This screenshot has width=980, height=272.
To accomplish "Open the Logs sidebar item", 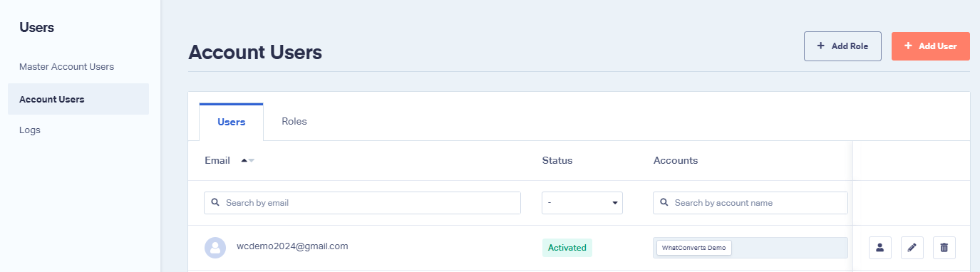I will pos(30,130).
